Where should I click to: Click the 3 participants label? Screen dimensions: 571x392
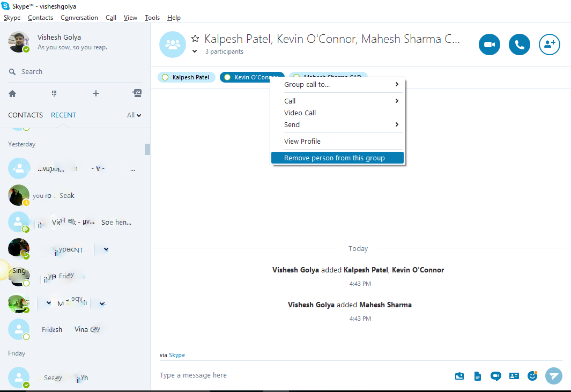pos(224,51)
